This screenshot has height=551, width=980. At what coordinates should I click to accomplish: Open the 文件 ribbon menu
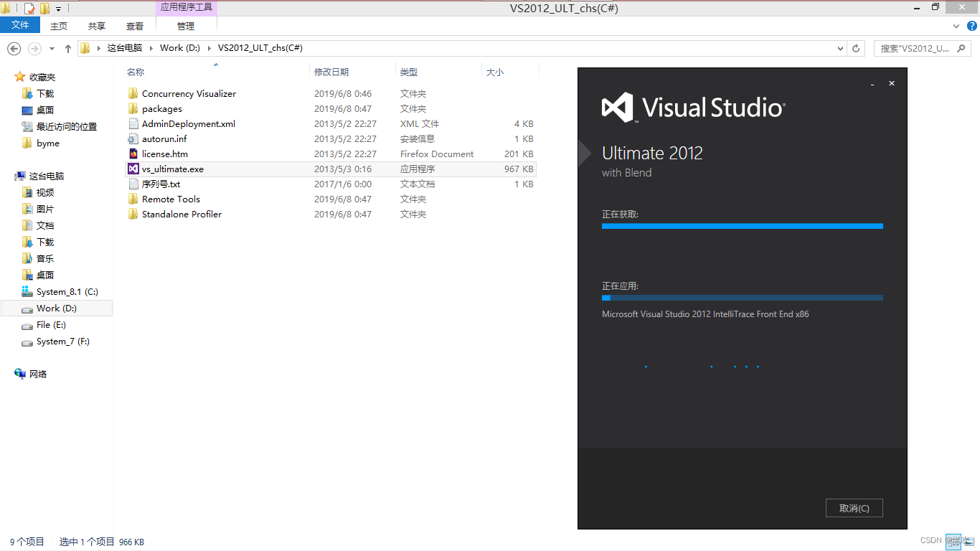[21, 25]
